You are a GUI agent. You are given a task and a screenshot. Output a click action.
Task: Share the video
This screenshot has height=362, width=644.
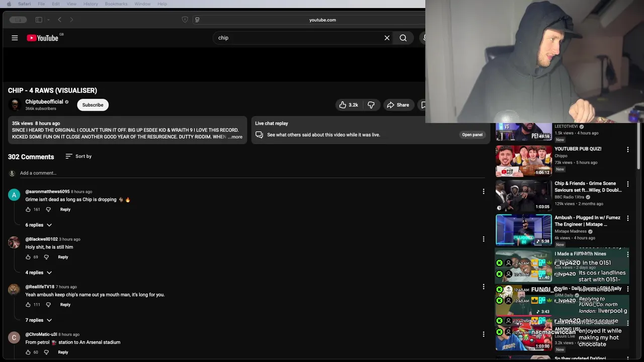pos(397,105)
